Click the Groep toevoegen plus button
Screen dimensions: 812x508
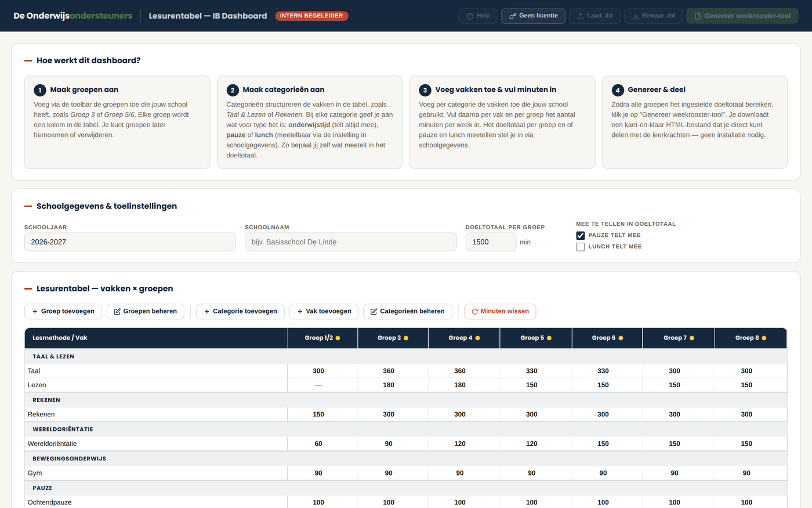tap(63, 311)
